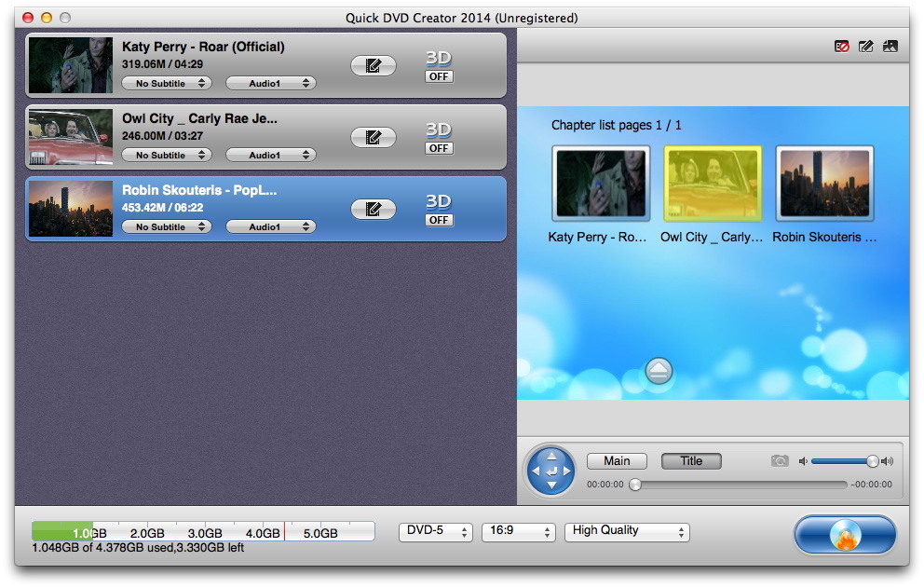Minimize window with the yellow button
This screenshot has height=588, width=924.
[x=47, y=18]
